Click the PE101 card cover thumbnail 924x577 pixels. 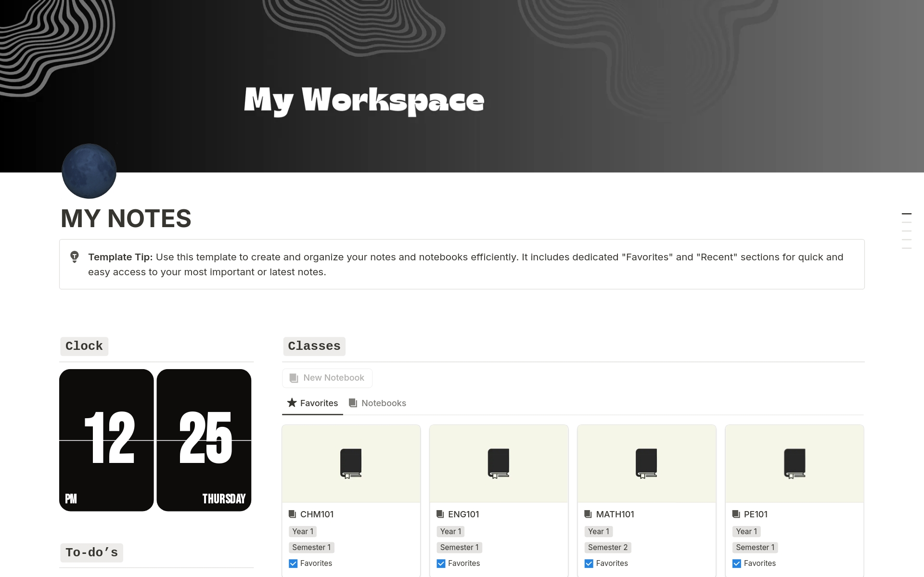(794, 463)
